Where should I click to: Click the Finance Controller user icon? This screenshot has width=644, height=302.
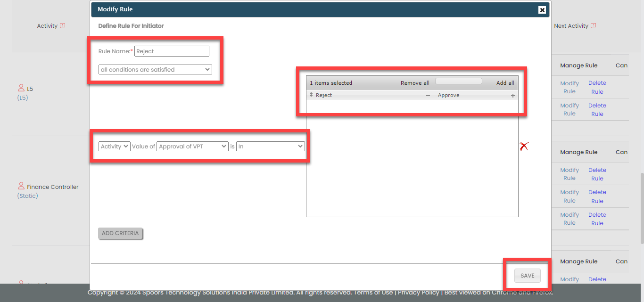click(x=21, y=186)
